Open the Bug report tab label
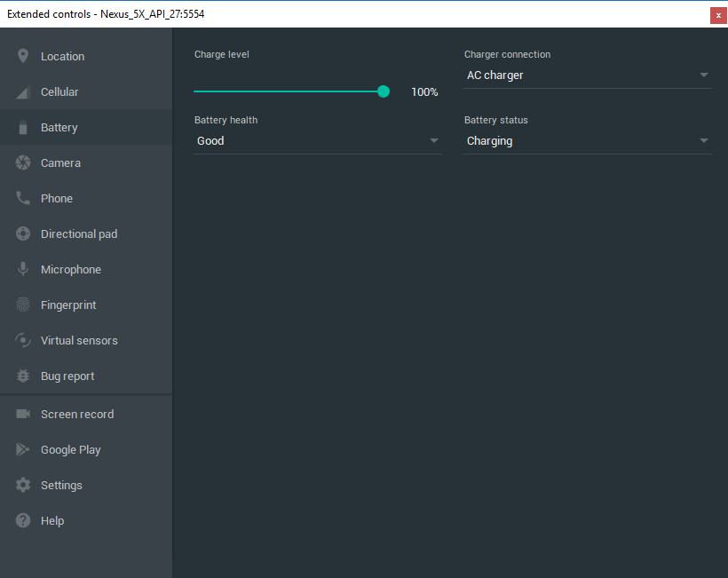Screen dimensions: 728x578 [x=67, y=376]
